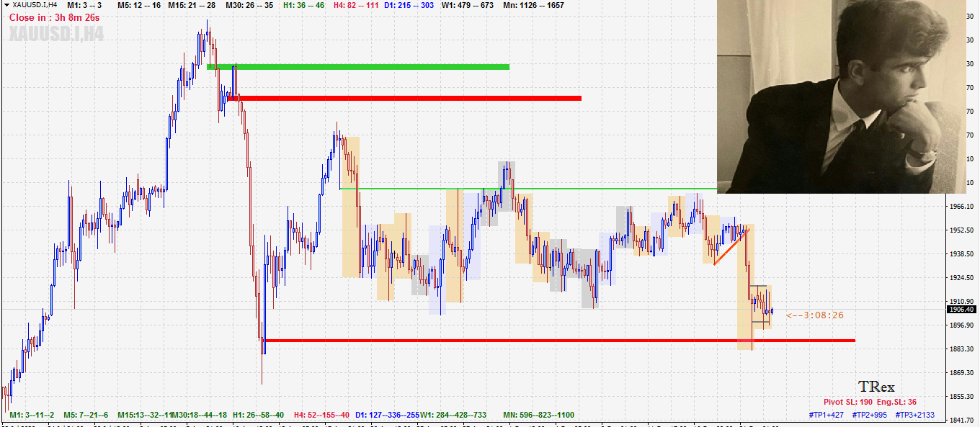Click the 'Pivot SL: 190 Eng.SL: 36' text
The image size is (980, 427).
[870, 402]
